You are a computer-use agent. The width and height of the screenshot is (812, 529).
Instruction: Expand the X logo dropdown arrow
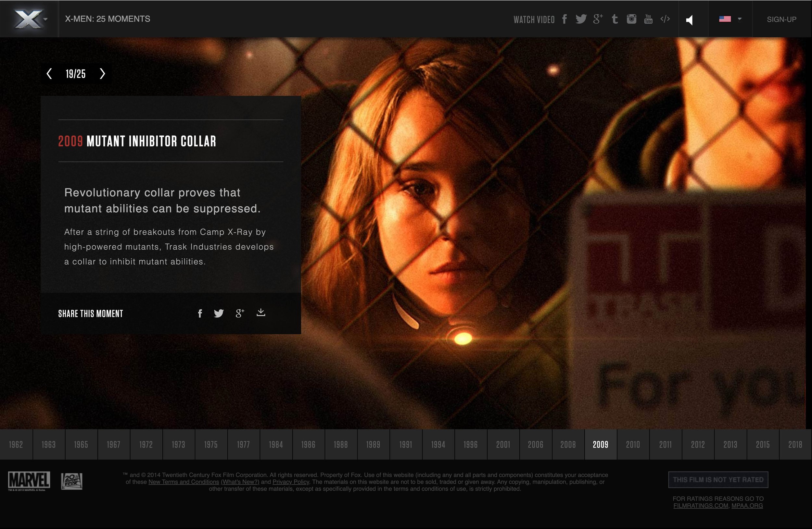tap(45, 19)
